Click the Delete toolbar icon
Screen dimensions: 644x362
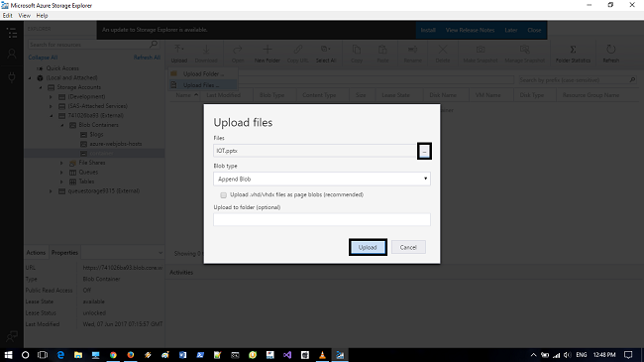443,50
